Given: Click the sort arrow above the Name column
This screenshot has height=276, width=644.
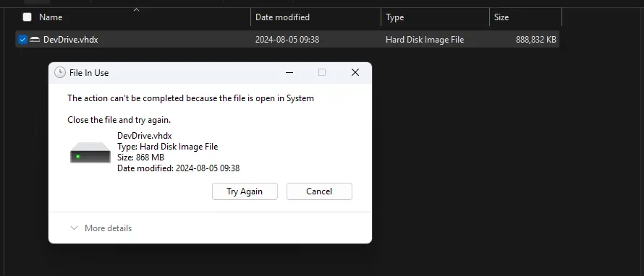Looking at the screenshot, I should [136, 10].
